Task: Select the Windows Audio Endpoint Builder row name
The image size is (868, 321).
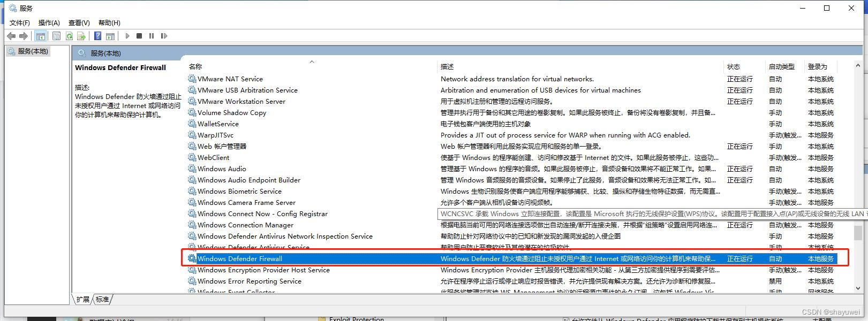Action: point(249,180)
